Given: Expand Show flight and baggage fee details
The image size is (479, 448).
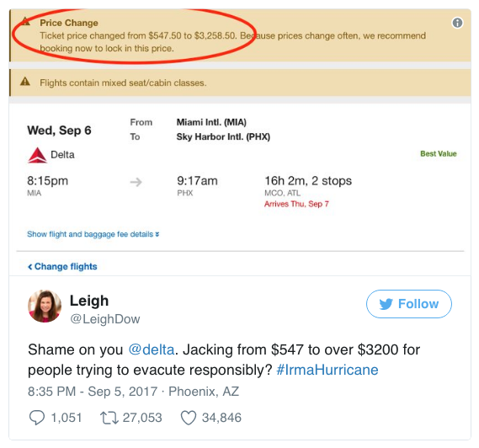Looking at the screenshot, I should (93, 234).
